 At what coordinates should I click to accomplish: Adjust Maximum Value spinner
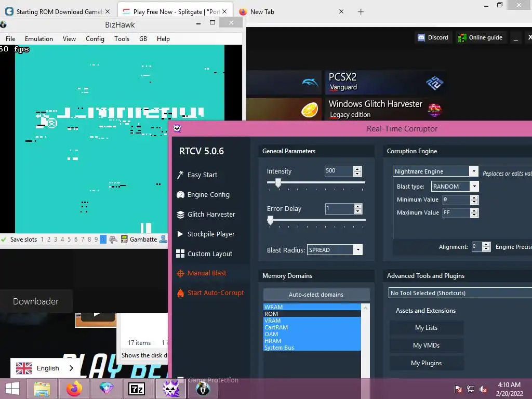click(474, 212)
